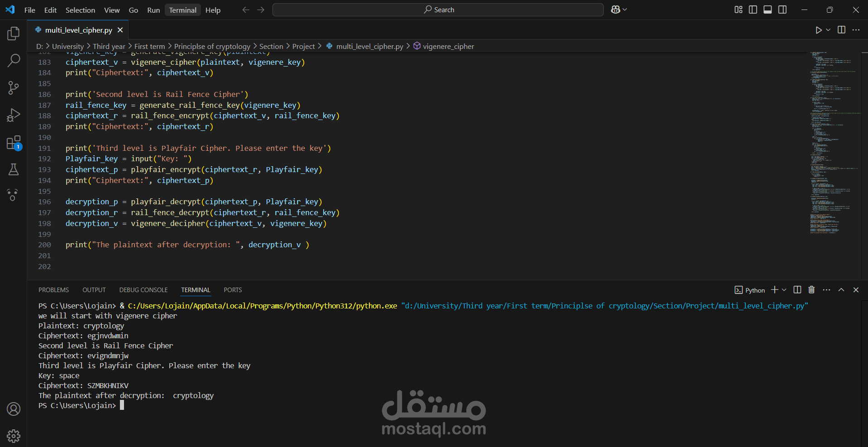Open the Selection menu
Image resolution: width=868 pixels, height=447 pixels.
[x=80, y=10]
